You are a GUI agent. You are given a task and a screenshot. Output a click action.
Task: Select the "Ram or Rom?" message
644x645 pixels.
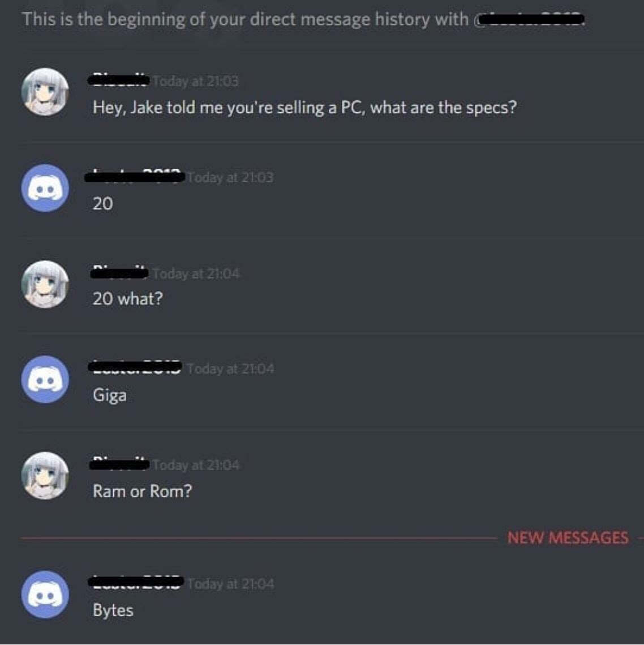pos(142,491)
